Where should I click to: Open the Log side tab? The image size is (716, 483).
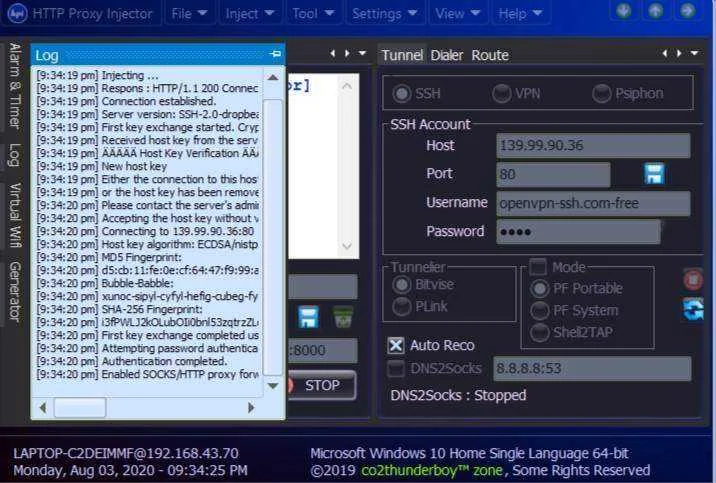[15, 155]
